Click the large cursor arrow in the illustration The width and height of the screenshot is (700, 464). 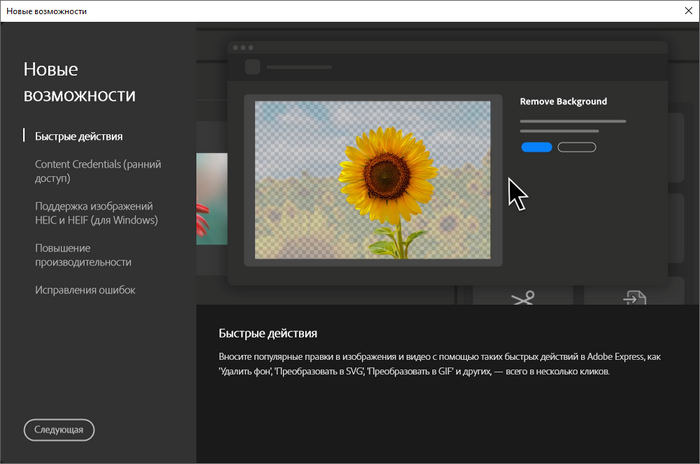coord(517,193)
